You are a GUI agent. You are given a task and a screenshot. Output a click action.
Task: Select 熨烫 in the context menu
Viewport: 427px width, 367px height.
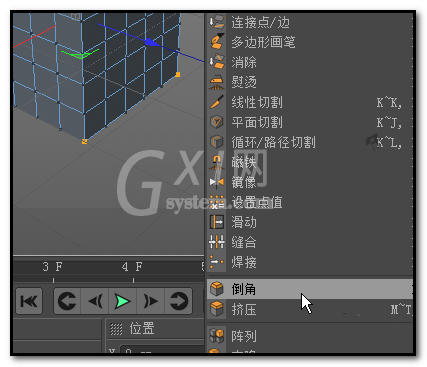[x=310, y=82]
